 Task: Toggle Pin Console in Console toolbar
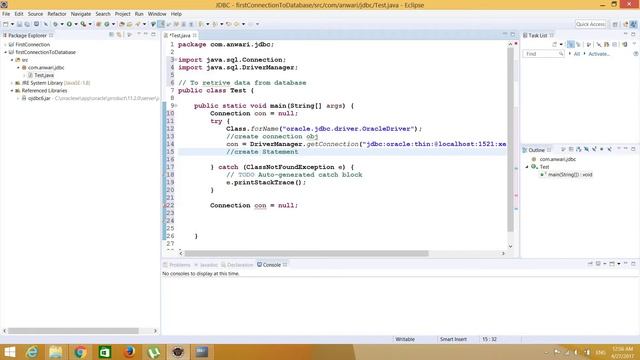click(x=590, y=264)
